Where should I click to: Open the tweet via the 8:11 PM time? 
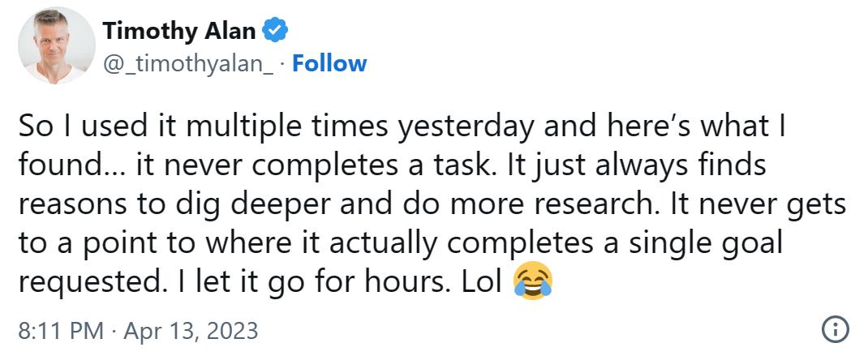(61, 331)
